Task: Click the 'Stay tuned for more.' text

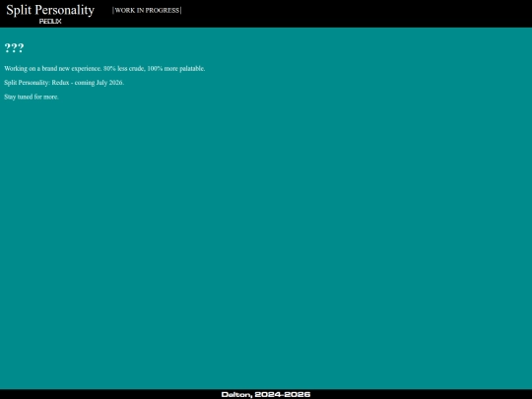Action: click(x=32, y=97)
